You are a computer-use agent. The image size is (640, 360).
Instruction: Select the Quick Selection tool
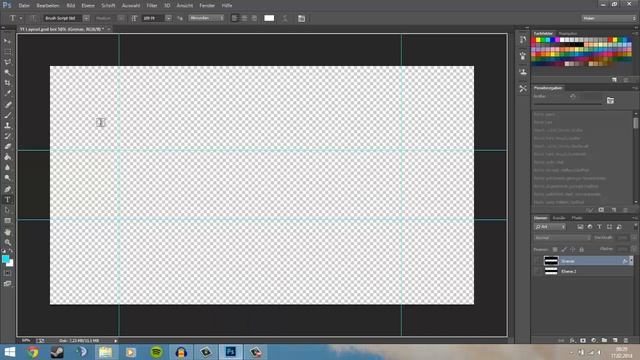7,73
